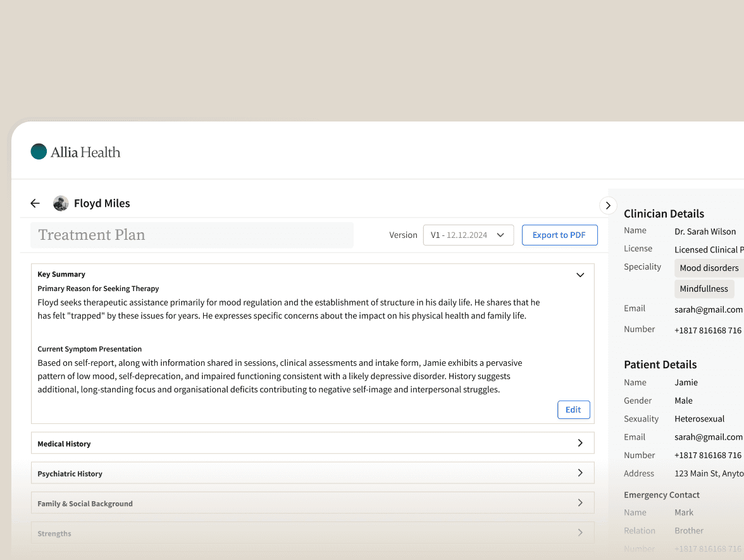Click the Allia Health logo
The height and width of the screenshot is (560, 744).
coord(75,152)
